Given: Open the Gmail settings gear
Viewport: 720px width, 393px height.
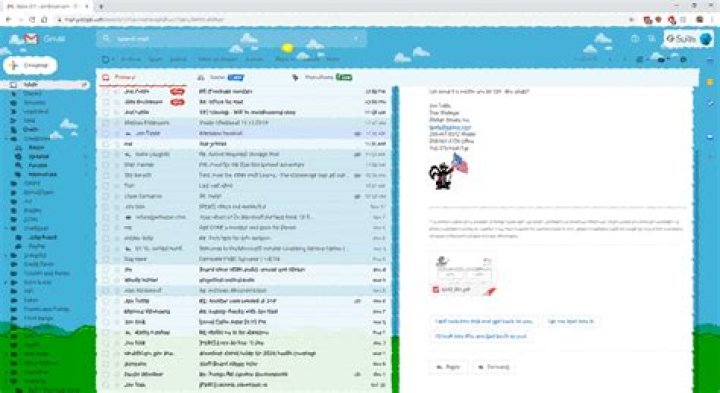Looking at the screenshot, I should pyautogui.click(x=683, y=59).
